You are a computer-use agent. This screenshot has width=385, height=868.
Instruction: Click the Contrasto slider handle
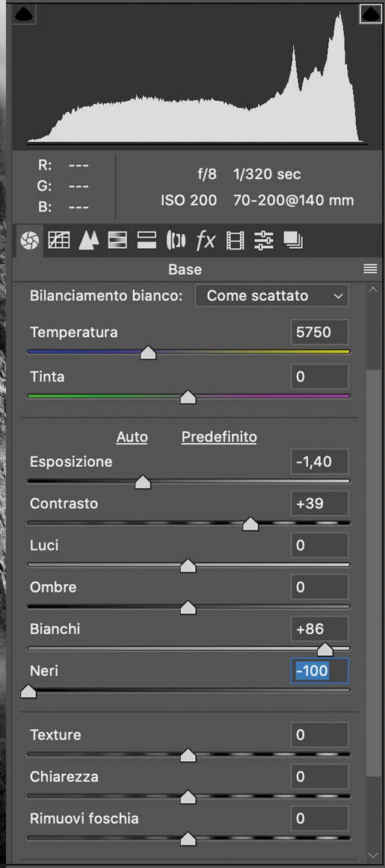coord(251,524)
